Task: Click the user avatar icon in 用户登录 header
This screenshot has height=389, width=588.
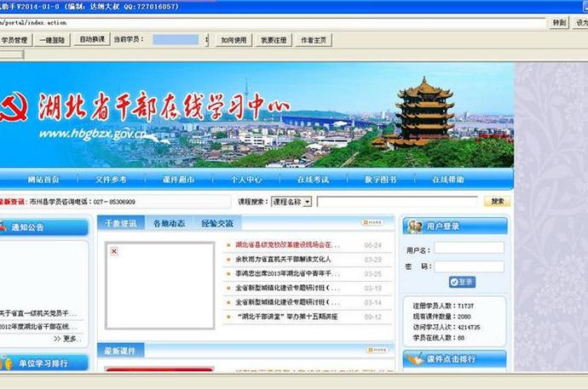Action: 414,226
